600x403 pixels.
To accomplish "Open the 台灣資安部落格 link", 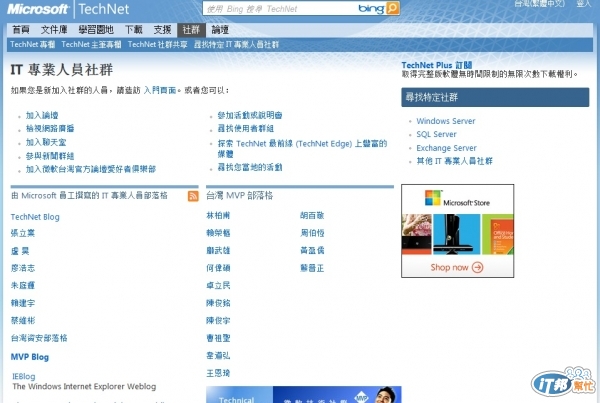I will [x=39, y=338].
